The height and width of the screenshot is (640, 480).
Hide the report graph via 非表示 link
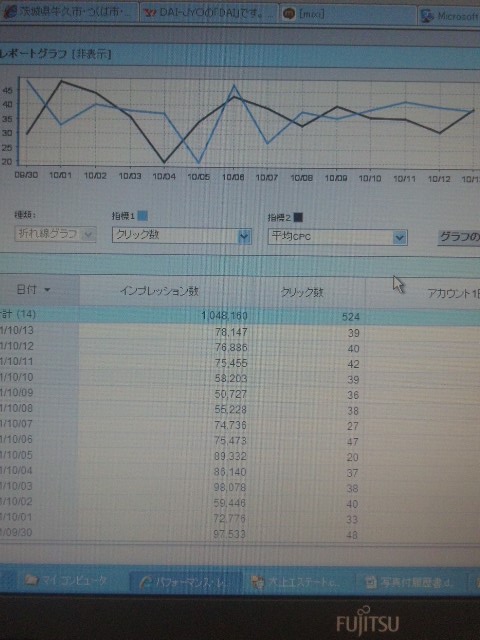point(91,53)
